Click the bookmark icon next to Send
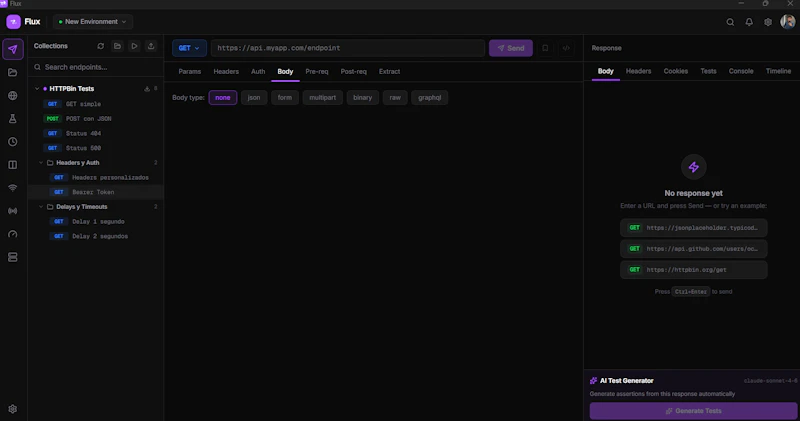800x421 pixels. pos(545,48)
